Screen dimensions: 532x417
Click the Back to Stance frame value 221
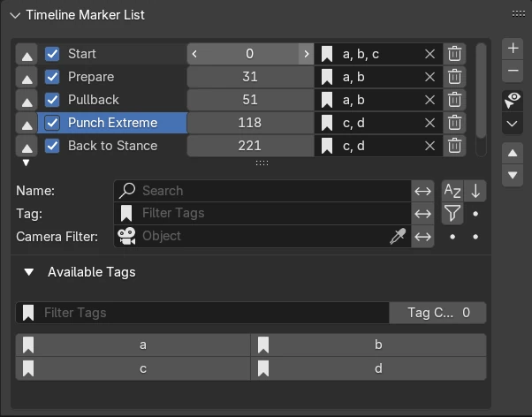click(x=250, y=146)
